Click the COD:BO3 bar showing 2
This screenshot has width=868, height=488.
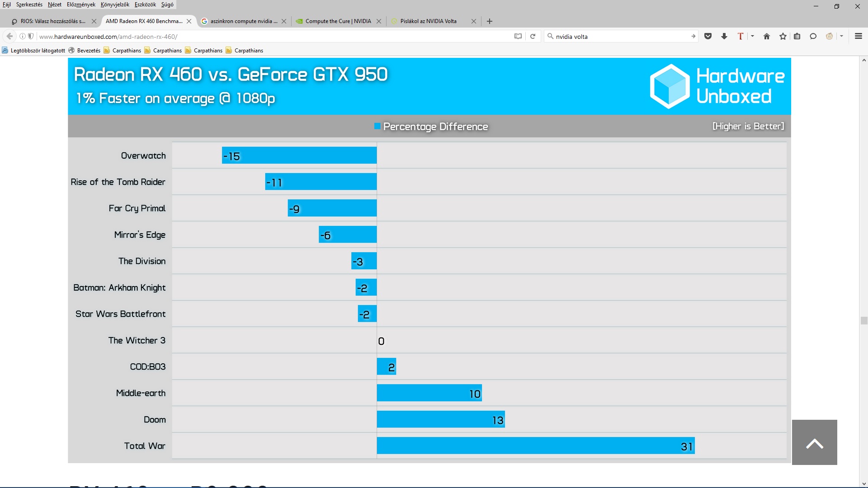pyautogui.click(x=387, y=366)
